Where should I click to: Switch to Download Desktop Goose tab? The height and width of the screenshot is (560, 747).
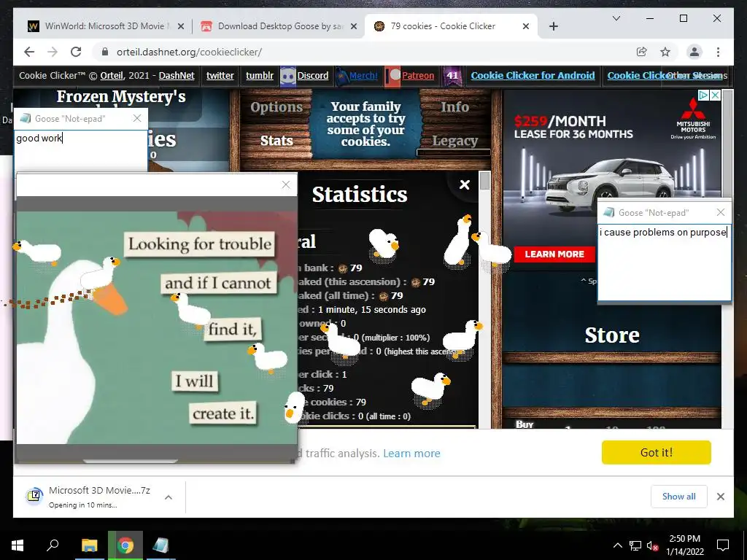[x=279, y=26]
